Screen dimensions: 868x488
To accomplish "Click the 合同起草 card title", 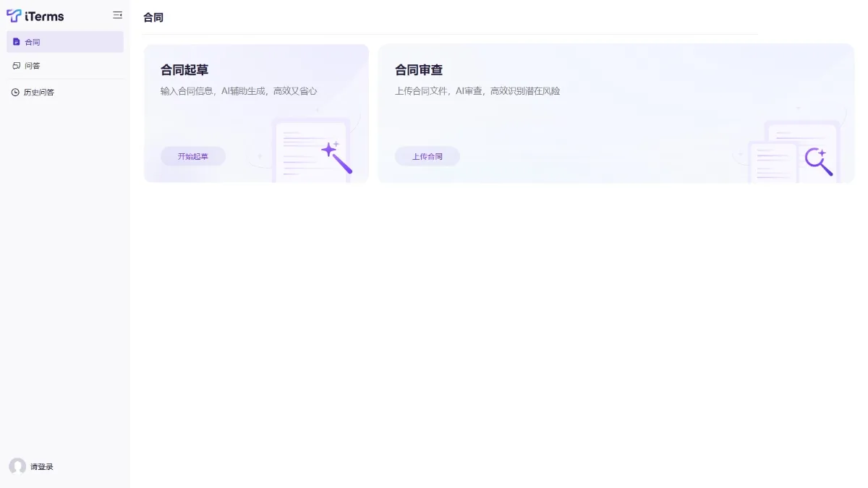I will click(184, 70).
